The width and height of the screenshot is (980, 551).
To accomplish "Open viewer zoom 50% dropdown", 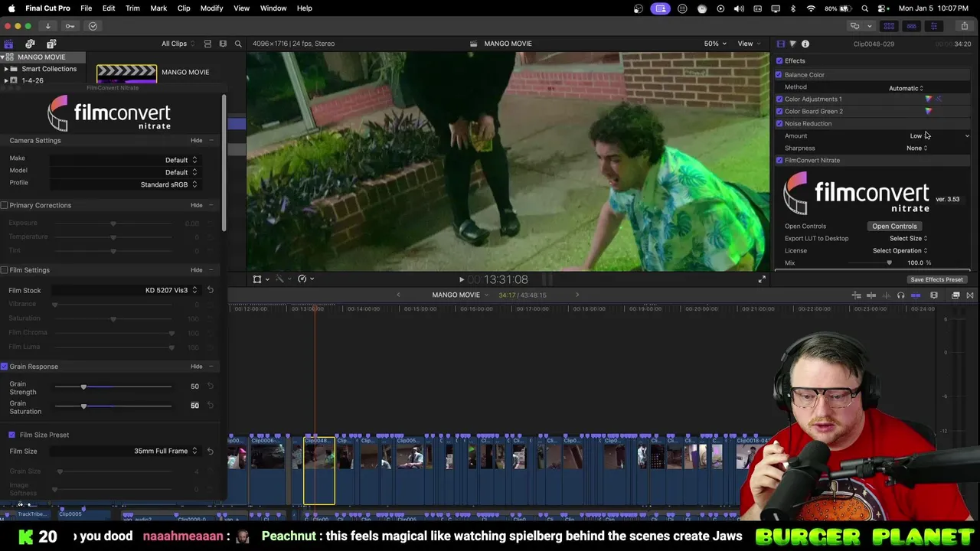I will coord(715,44).
